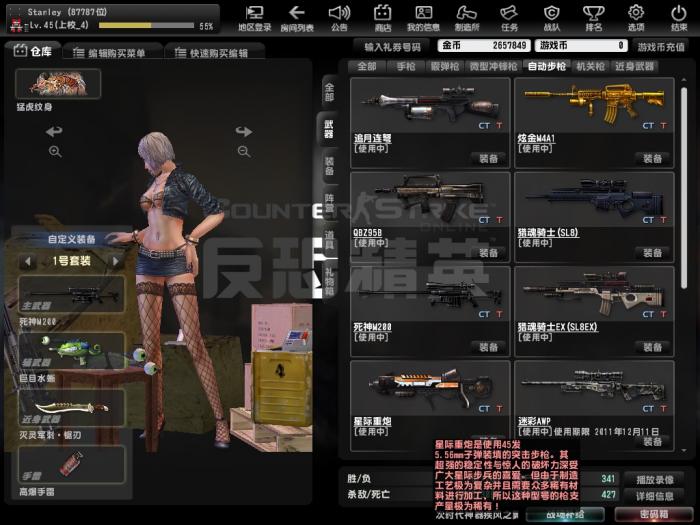
Task: Filter by 近身武器 melee tab
Action: pyautogui.click(x=634, y=67)
